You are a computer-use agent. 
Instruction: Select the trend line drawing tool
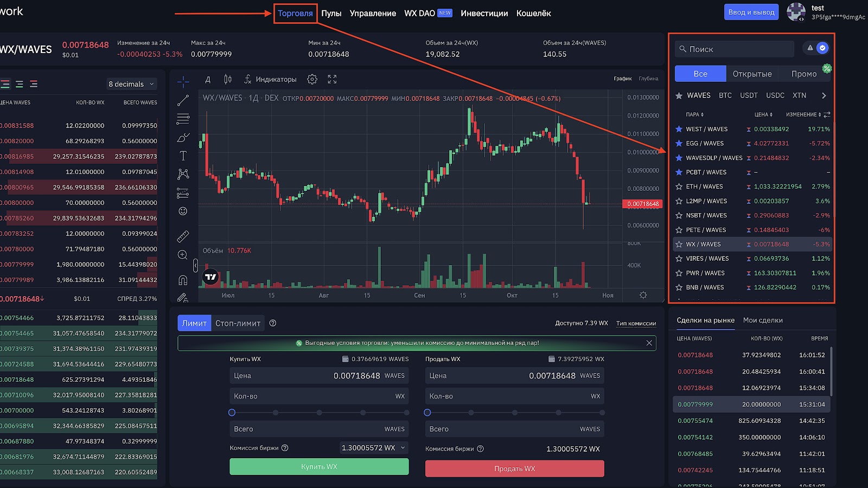[x=183, y=100]
